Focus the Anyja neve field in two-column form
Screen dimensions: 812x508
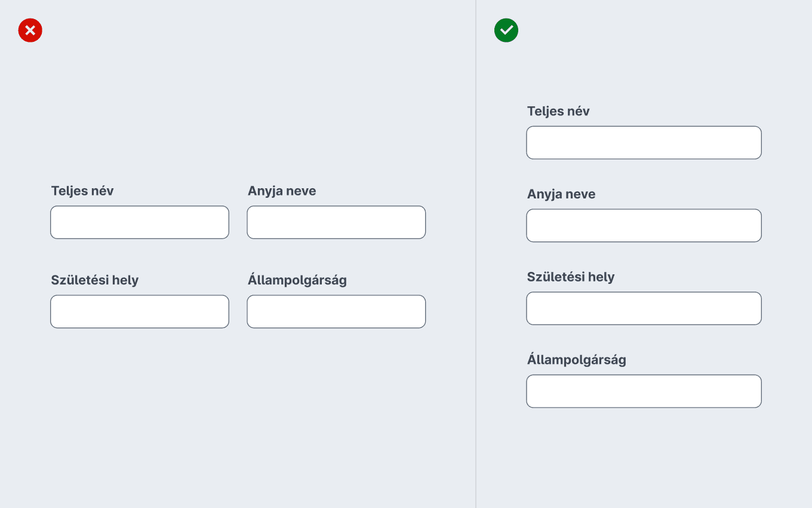pyautogui.click(x=336, y=222)
